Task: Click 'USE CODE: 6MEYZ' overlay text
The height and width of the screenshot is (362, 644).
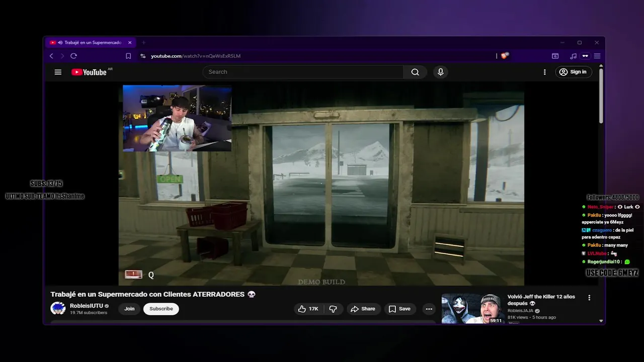Action: (612, 273)
